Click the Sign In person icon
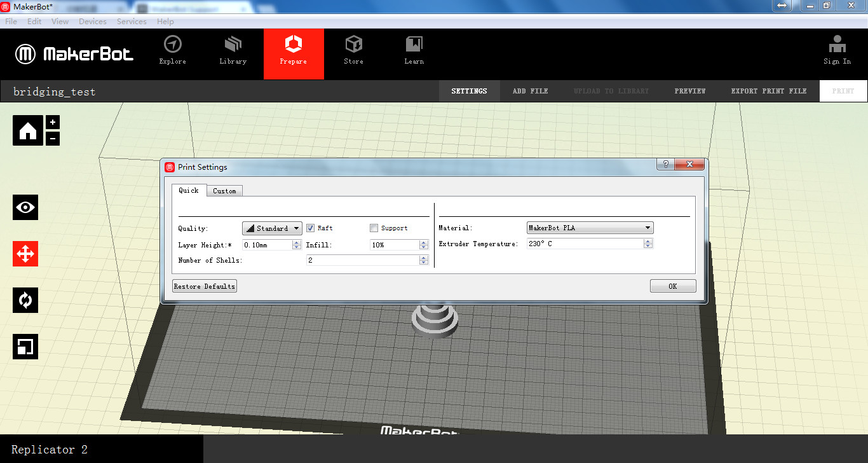 [837, 45]
